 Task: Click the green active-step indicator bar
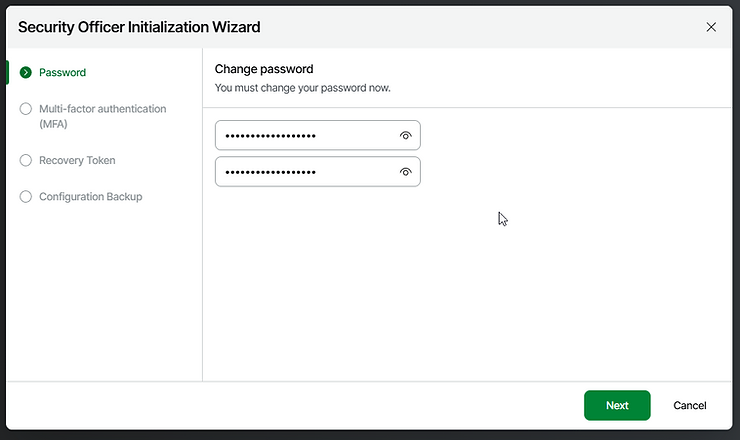pyautogui.click(x=8, y=72)
